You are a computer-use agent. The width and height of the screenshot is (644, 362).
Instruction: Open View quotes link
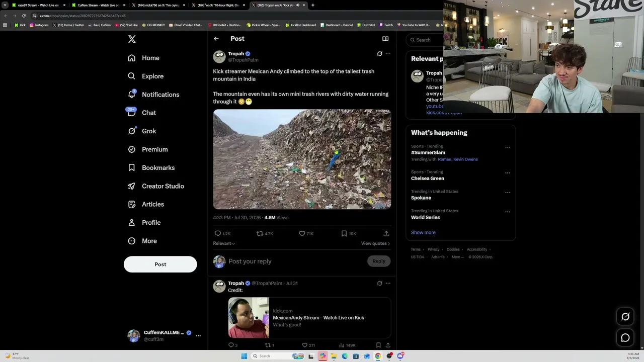pyautogui.click(x=375, y=243)
